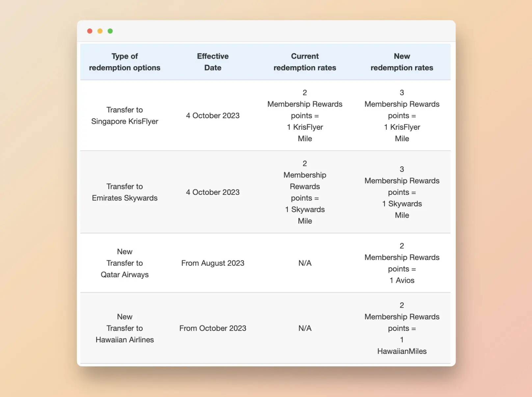Click 'New Transfer to Qatar Airways' cell
This screenshot has width=532, height=397.
[125, 263]
